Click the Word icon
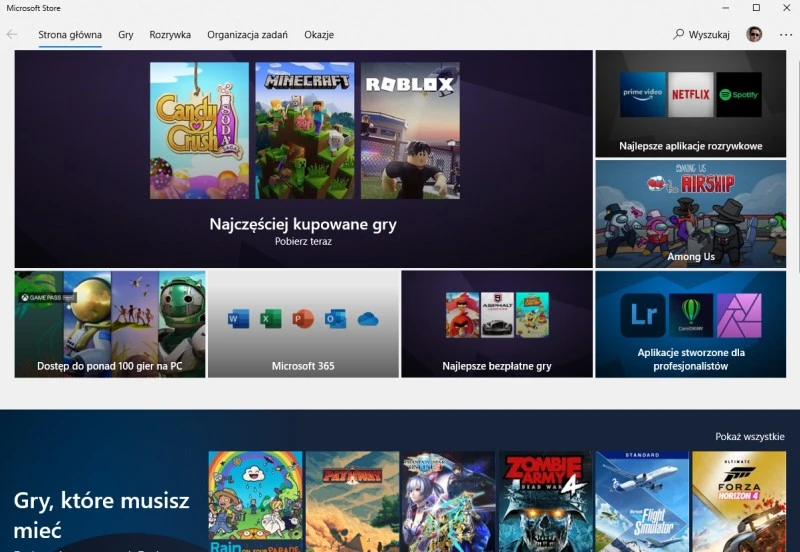Image resolution: width=800 pixels, height=552 pixels. 238,319
